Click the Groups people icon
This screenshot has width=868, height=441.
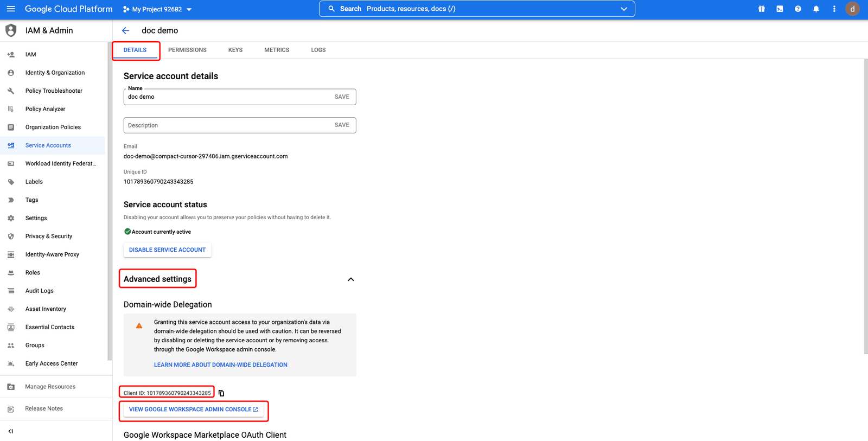pos(11,346)
